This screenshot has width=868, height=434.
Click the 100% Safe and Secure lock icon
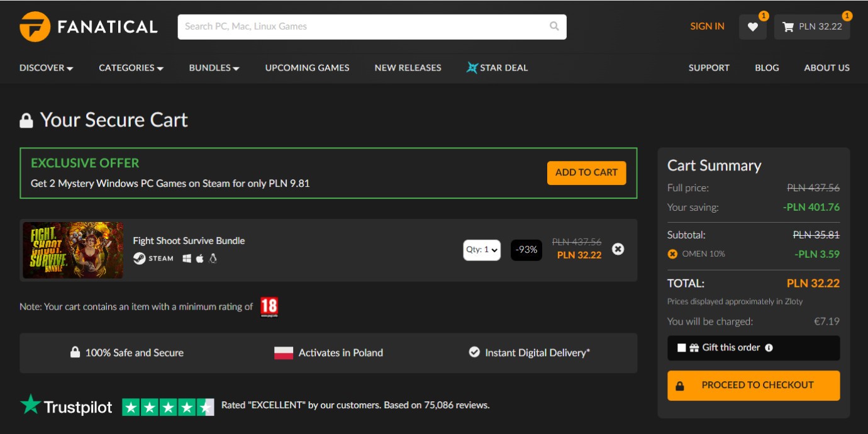75,352
